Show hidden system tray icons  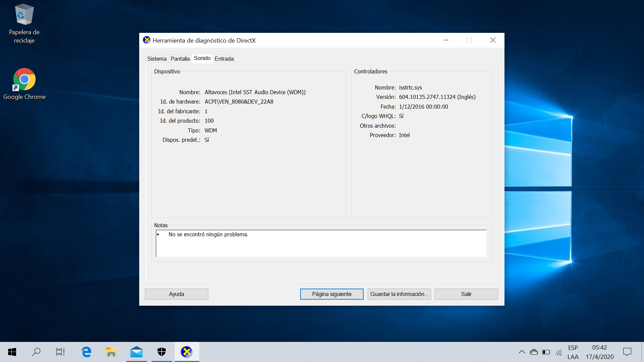coord(522,352)
